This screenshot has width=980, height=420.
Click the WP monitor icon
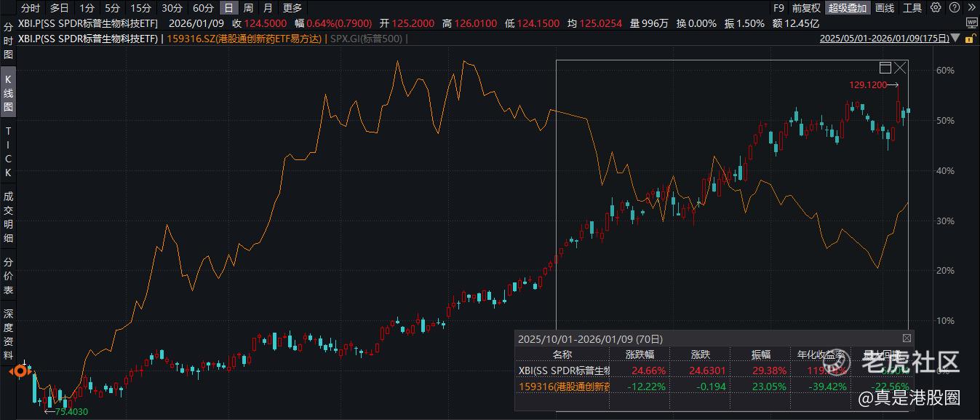pyautogui.click(x=971, y=23)
